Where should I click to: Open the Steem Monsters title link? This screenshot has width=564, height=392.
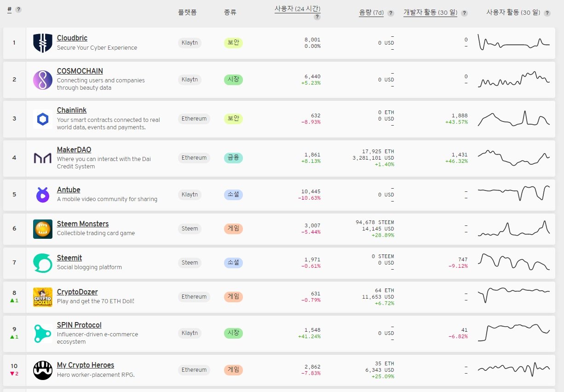coord(83,224)
